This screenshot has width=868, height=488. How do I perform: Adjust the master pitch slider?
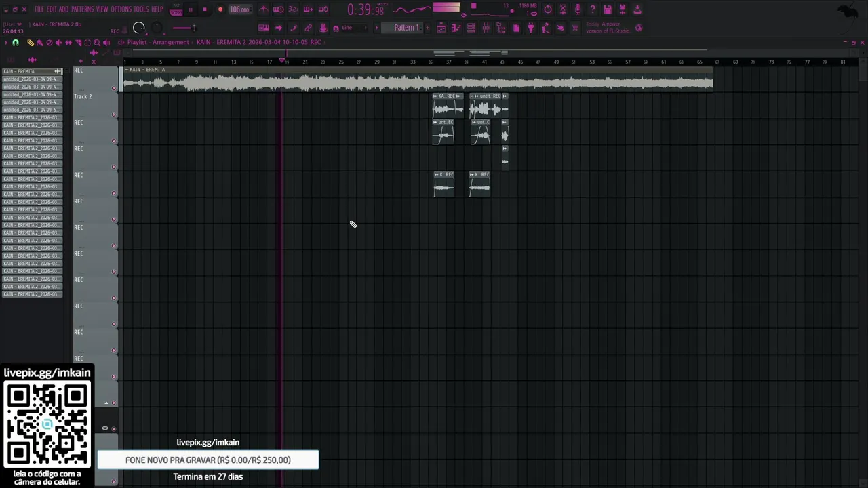(x=183, y=28)
